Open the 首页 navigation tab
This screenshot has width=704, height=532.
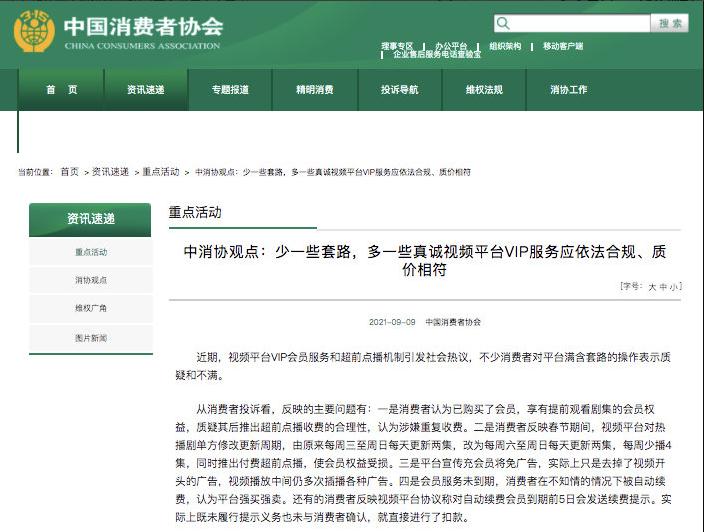[62, 90]
